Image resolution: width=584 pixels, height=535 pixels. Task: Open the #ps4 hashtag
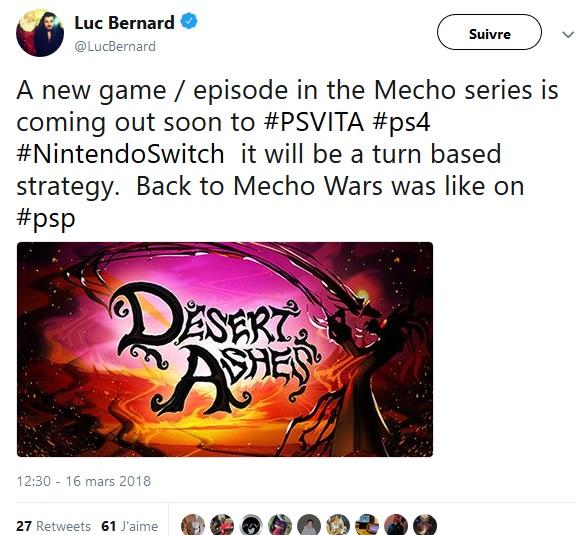click(x=401, y=123)
